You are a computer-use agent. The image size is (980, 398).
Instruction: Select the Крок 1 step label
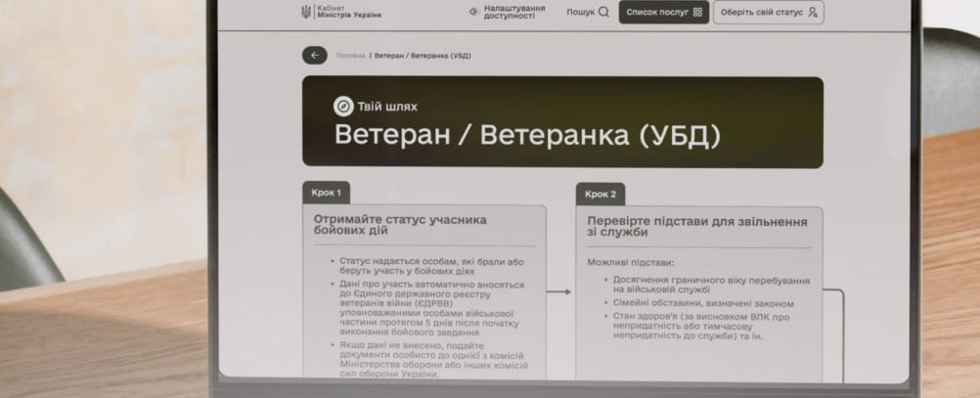click(326, 193)
